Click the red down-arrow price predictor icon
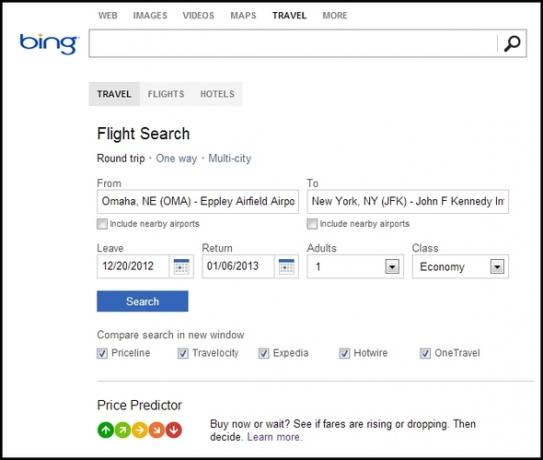Screen dimensions: 543x460 point(173,430)
